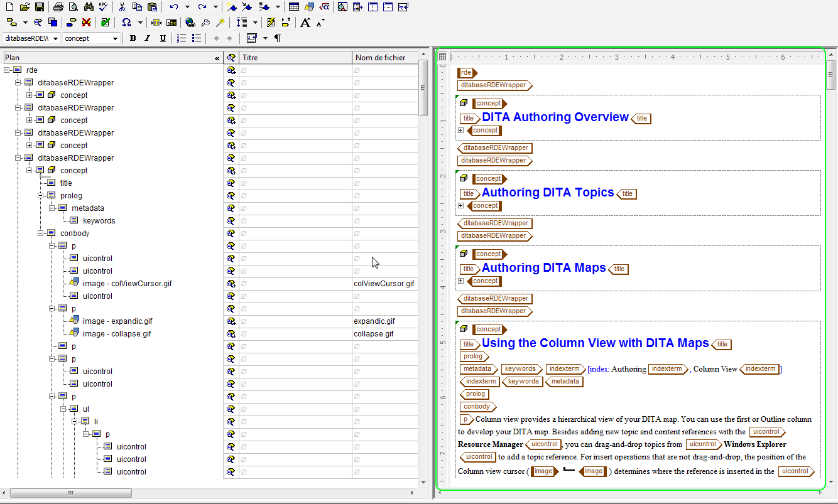Viewport: 838px width, 504px height.
Task: Copy the selection
Action: 137,7
